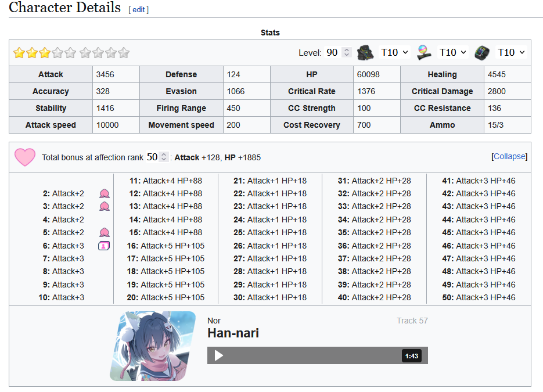Image resolution: width=543 pixels, height=392 pixels.
Task: Click rank 10 bonus Attack+3
Action: click(62, 297)
